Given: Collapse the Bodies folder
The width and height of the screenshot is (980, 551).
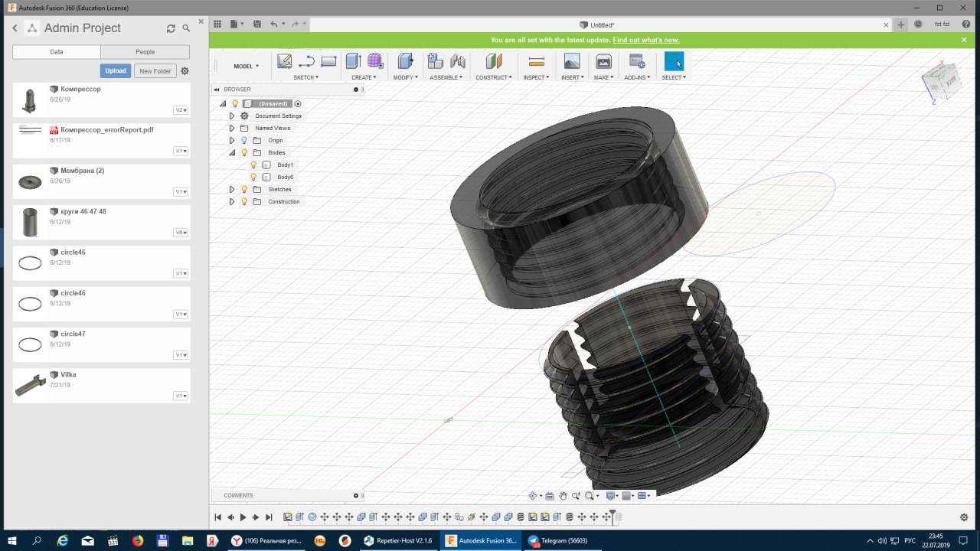Looking at the screenshot, I should point(232,152).
